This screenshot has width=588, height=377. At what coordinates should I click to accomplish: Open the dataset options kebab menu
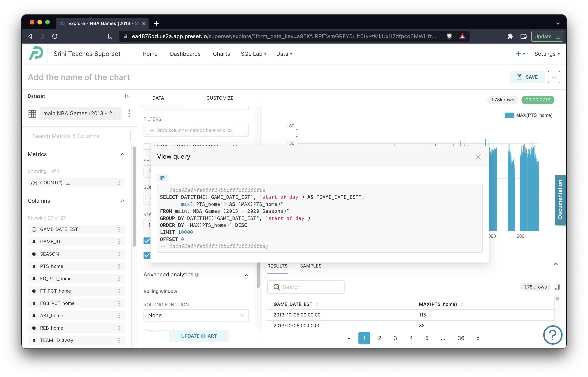[129, 113]
